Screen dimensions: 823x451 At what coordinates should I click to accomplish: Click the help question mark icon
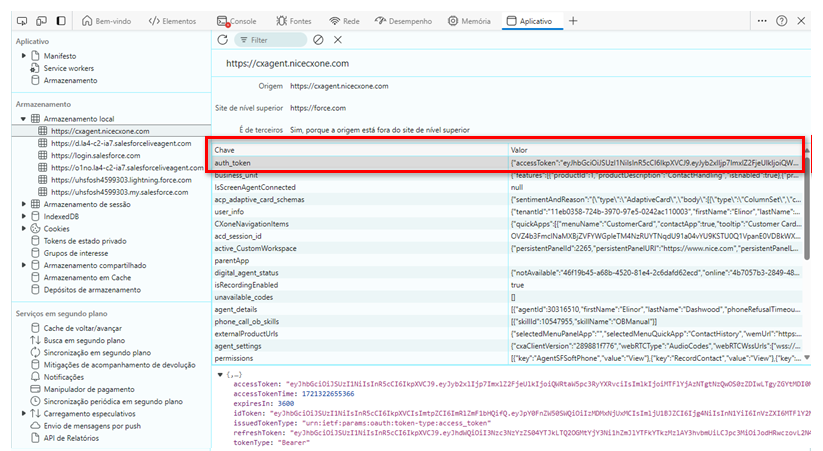[782, 21]
